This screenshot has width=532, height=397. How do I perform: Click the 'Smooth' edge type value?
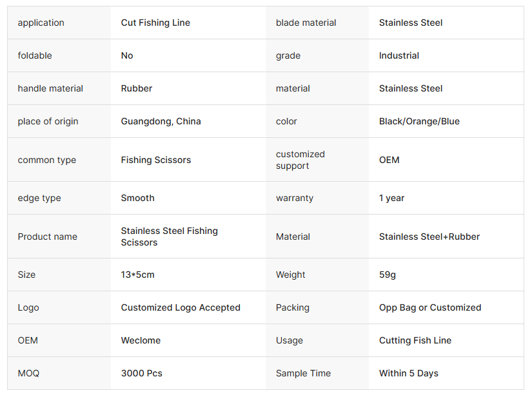tap(137, 198)
